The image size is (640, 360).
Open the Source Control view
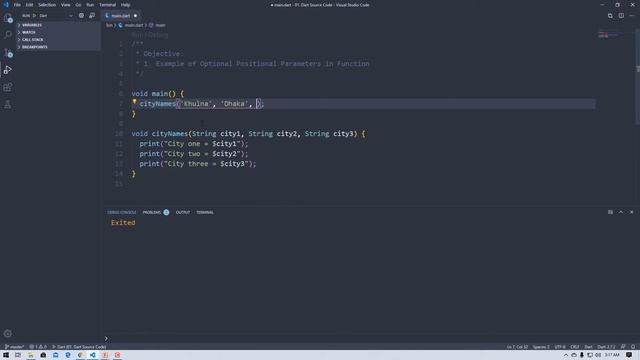(x=8, y=52)
